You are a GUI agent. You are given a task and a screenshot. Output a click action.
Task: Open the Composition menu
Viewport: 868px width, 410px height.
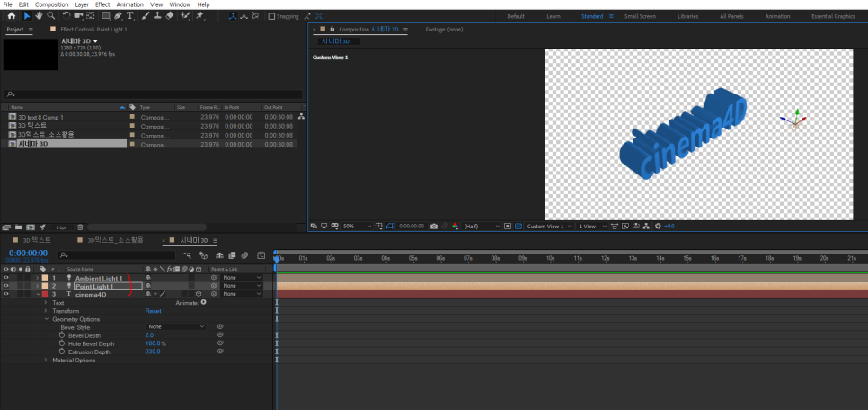pos(51,4)
